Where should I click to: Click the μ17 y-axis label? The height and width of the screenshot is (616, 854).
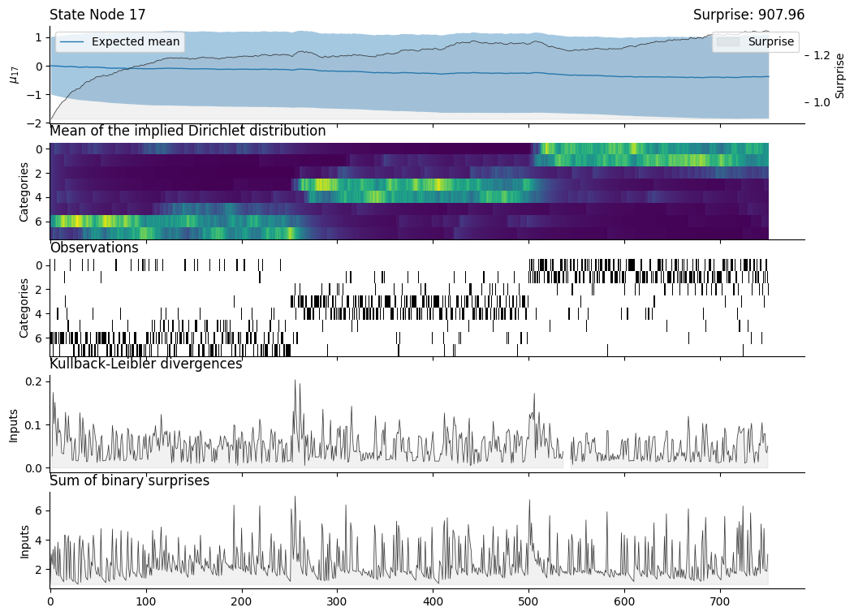coord(14,75)
